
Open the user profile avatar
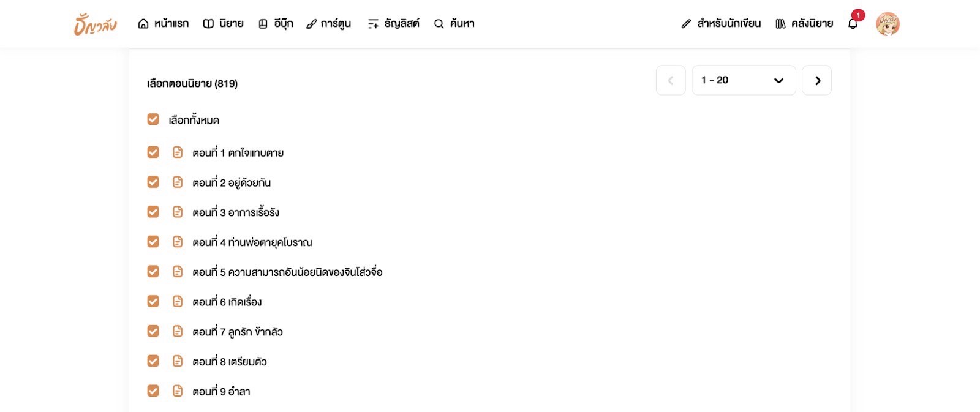pos(888,24)
